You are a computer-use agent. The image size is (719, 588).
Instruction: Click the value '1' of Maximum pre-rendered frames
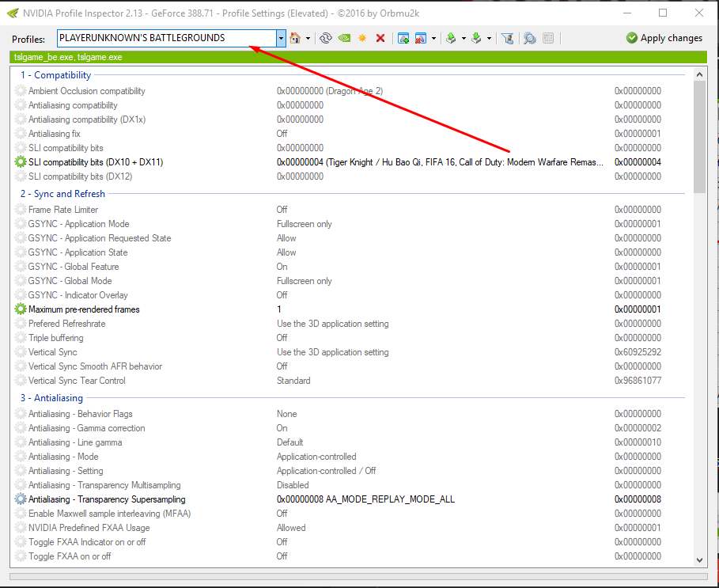coord(278,309)
